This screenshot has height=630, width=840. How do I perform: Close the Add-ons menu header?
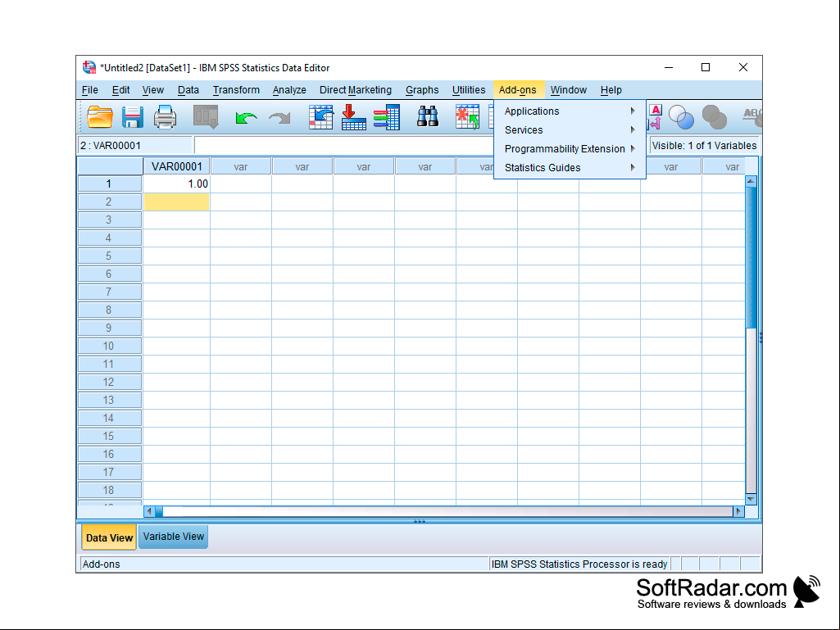click(x=517, y=90)
